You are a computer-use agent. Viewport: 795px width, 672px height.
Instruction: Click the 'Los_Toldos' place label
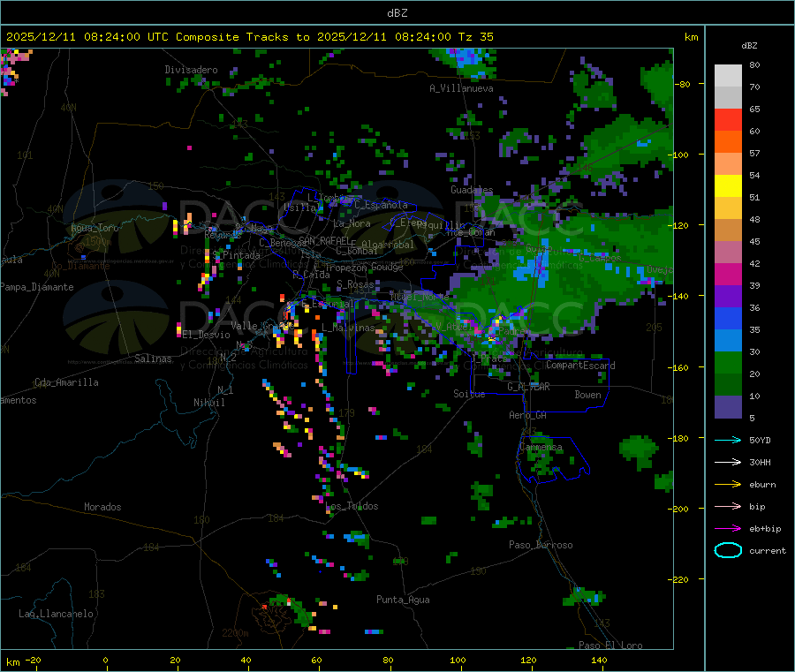(x=352, y=506)
